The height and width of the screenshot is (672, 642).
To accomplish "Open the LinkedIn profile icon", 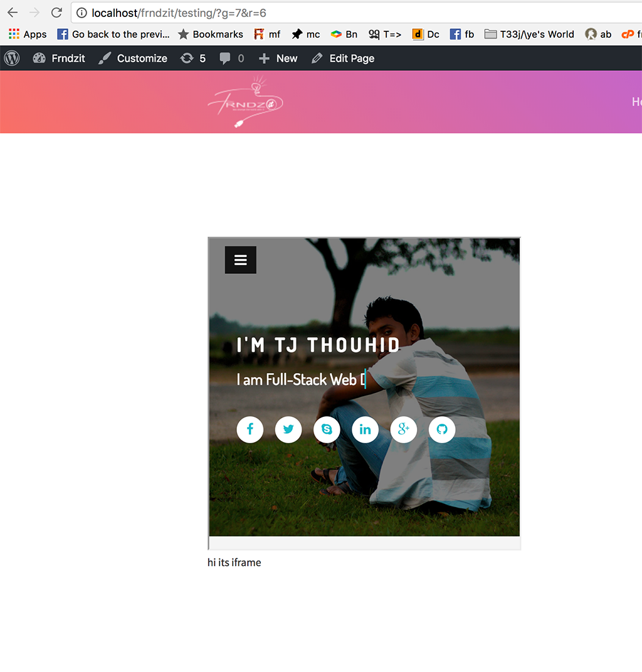I will point(365,429).
